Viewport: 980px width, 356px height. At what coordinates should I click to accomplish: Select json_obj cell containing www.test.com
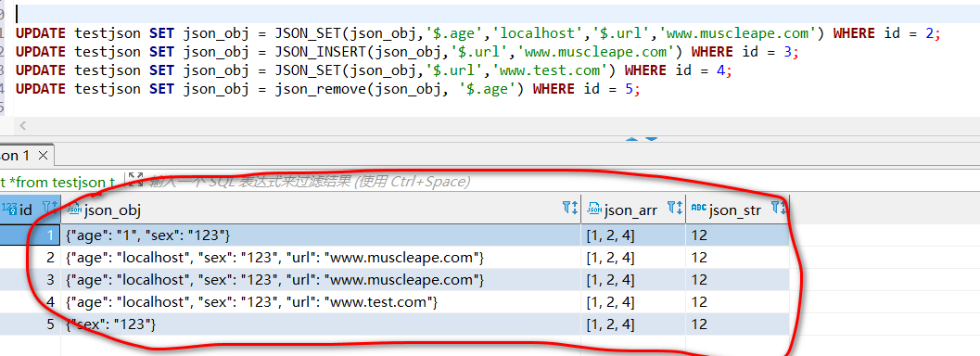point(321,302)
